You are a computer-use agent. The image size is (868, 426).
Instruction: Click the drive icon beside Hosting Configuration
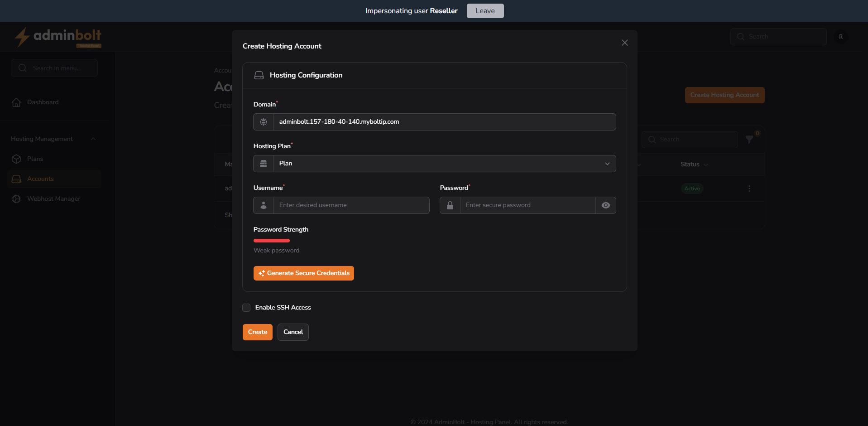259,75
